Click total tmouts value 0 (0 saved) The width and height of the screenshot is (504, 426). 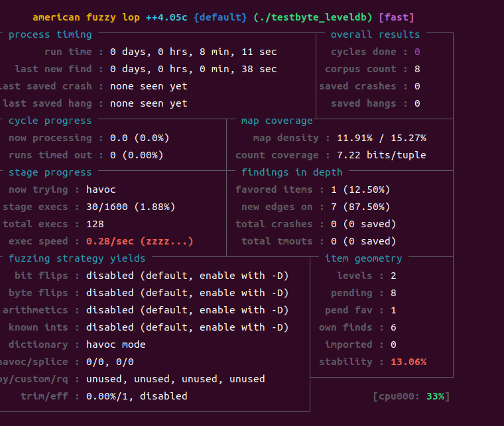(x=363, y=241)
